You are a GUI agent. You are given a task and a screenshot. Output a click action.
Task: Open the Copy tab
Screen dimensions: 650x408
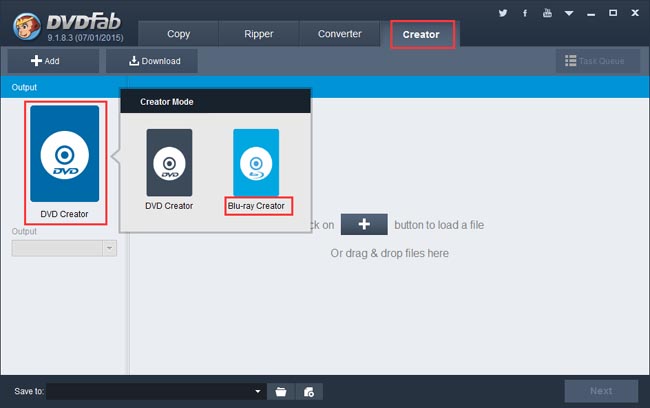(x=178, y=34)
